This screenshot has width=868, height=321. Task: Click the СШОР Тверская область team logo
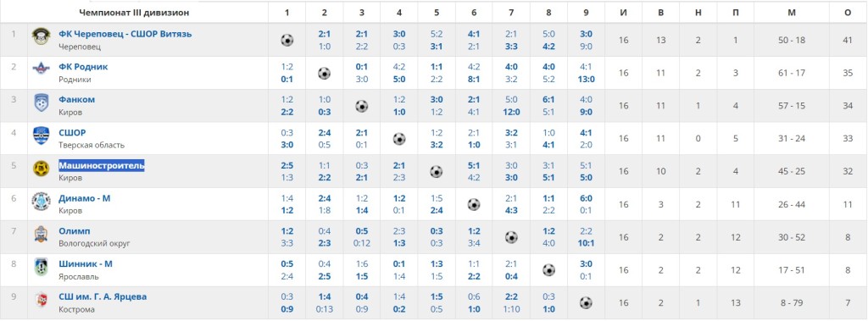click(41, 136)
